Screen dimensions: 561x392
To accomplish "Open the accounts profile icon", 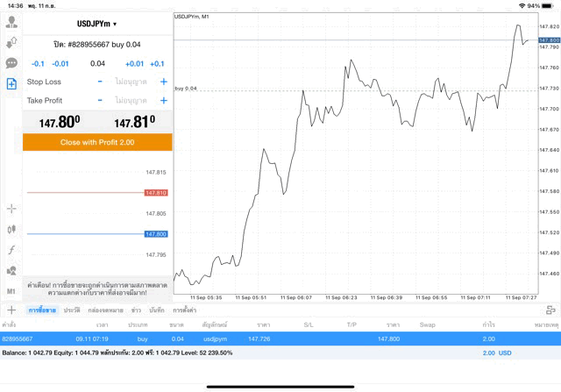I will (x=11, y=23).
